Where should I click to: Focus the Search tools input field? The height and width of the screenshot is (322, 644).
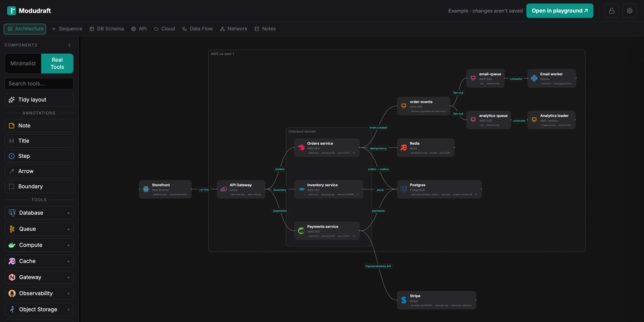pyautogui.click(x=39, y=83)
